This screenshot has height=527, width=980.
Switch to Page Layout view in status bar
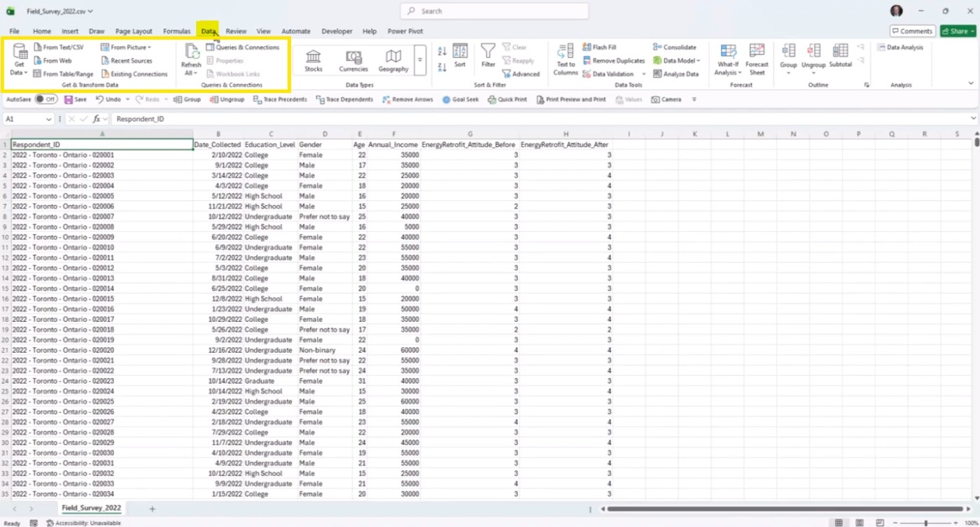tap(860, 523)
